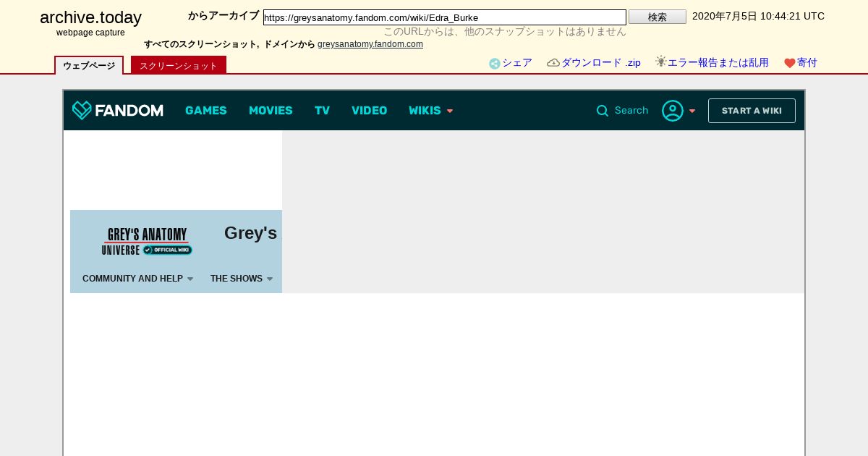Open the GAMES nav item
This screenshot has height=456, width=868.
click(x=206, y=111)
